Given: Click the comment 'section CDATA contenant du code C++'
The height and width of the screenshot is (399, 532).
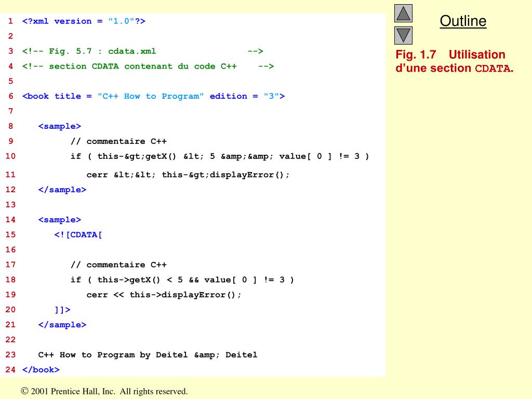Looking at the screenshot, I should tap(148, 66).
